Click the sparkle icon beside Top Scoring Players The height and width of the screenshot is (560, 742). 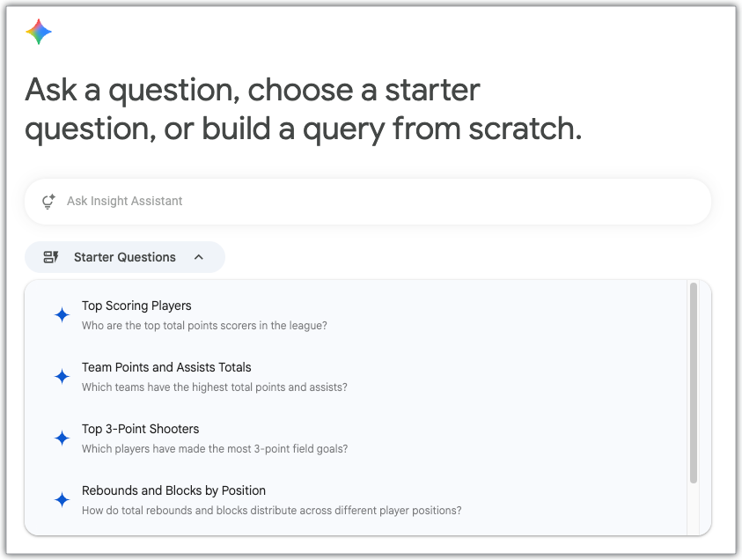[x=62, y=315]
